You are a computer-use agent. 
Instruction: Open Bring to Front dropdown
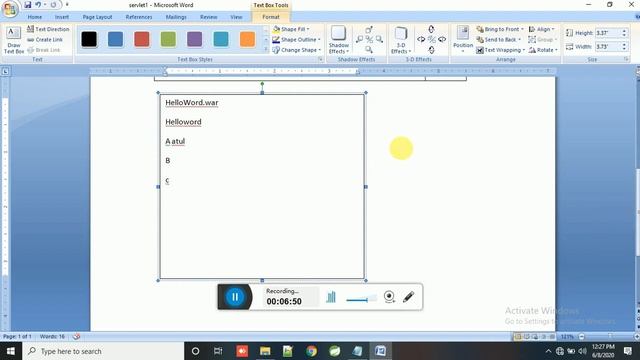[x=500, y=29]
